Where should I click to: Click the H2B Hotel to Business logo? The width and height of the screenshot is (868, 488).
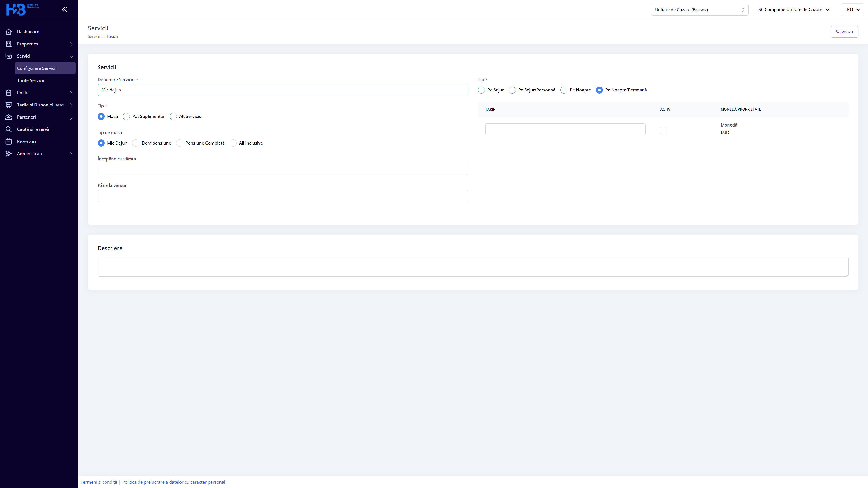coord(22,9)
